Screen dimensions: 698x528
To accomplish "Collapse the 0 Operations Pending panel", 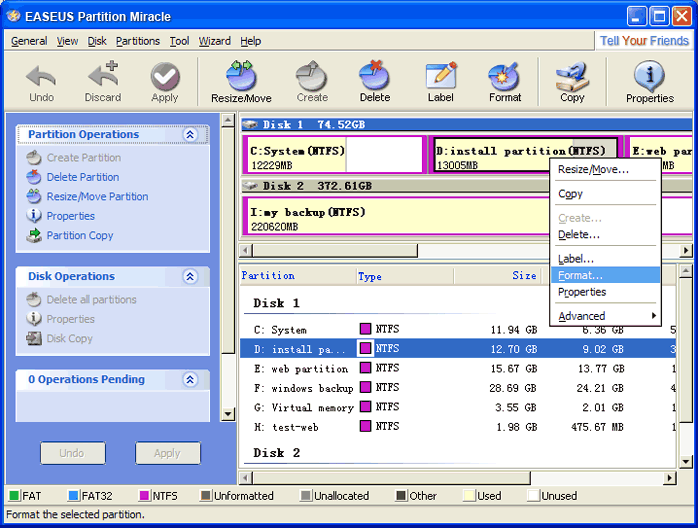I will pyautogui.click(x=190, y=380).
